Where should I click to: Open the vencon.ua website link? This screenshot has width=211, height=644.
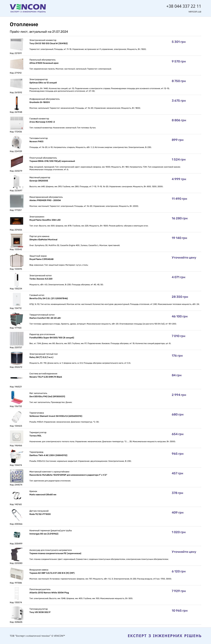(x=195, y=11)
